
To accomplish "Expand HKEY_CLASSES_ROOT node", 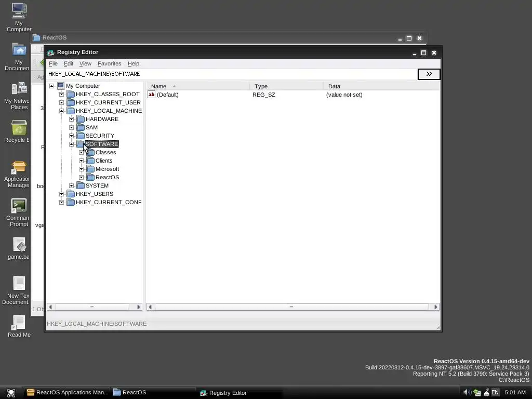I will click(x=61, y=94).
